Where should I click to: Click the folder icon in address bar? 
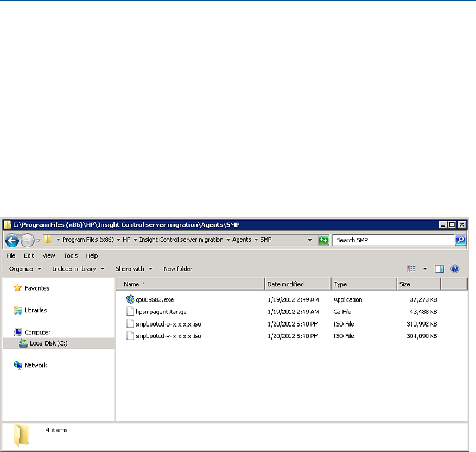pos(48,240)
